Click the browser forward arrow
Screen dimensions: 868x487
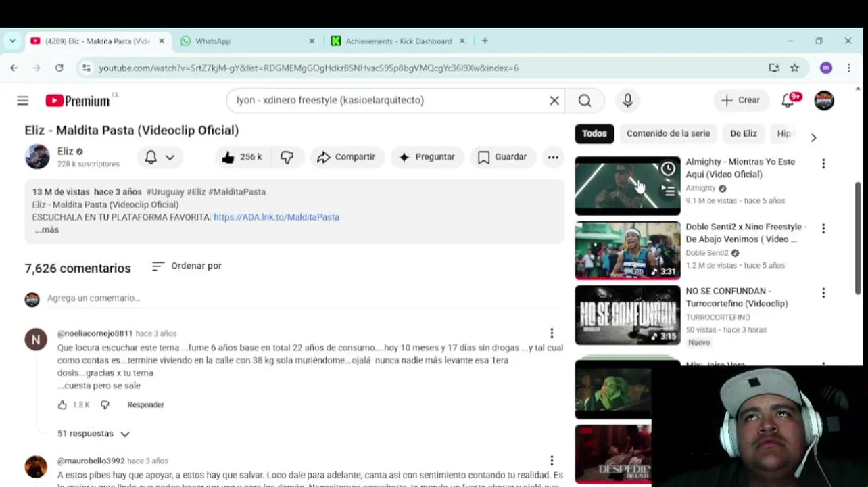tap(37, 68)
